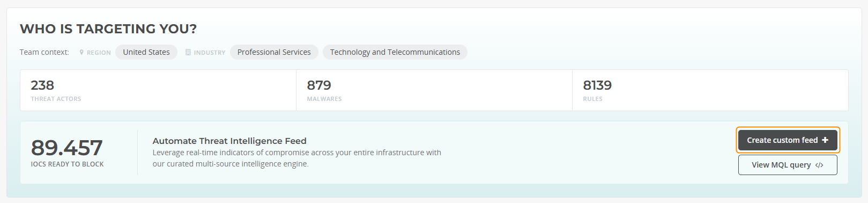Select the Professional Services industry chip
This screenshot has width=868, height=203.
point(274,52)
